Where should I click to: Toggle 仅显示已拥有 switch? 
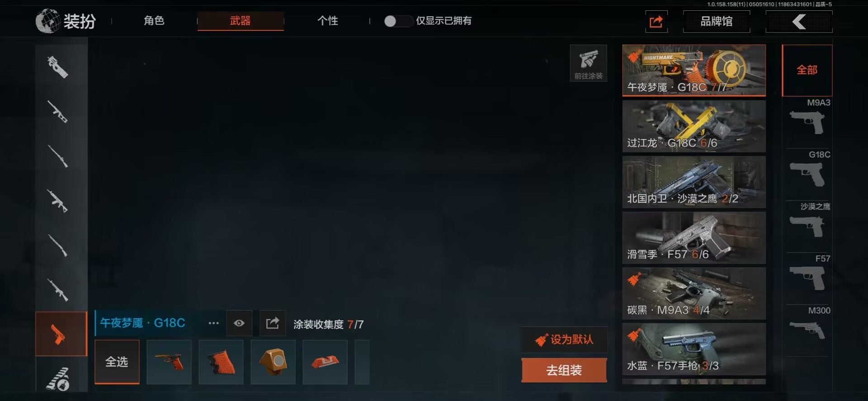pyautogui.click(x=398, y=21)
